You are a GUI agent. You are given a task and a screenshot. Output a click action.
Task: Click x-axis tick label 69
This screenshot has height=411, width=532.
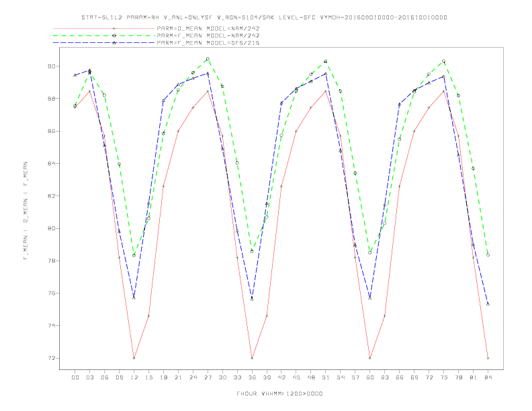point(414,377)
